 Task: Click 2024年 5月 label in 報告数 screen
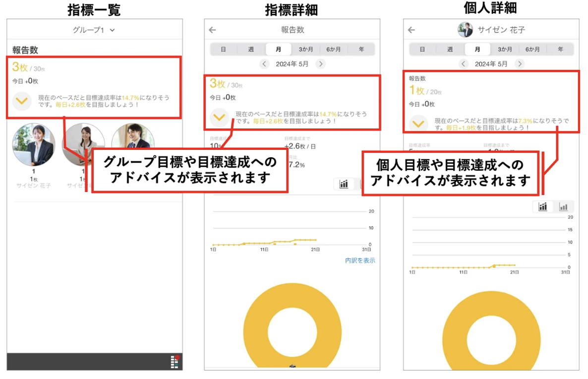[x=292, y=64]
